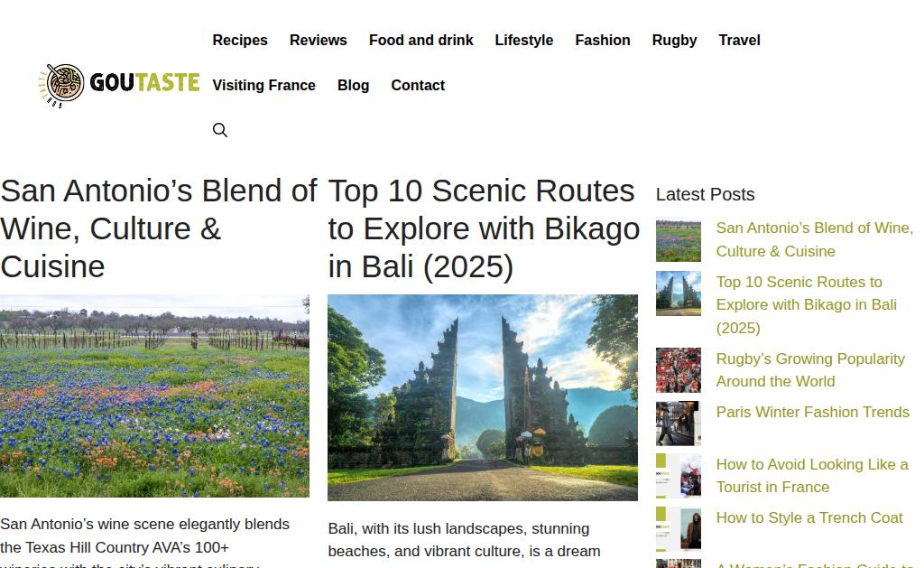Click the Latest Posts heading
This screenshot has width=924, height=568.
[x=705, y=194]
